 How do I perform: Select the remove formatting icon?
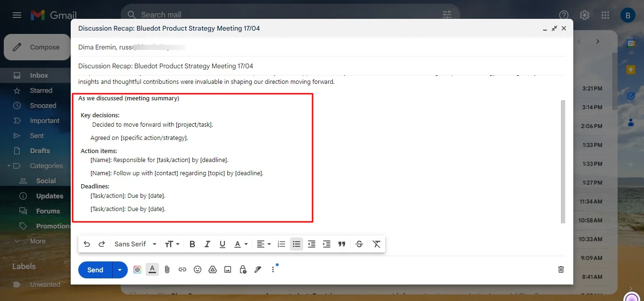click(376, 244)
